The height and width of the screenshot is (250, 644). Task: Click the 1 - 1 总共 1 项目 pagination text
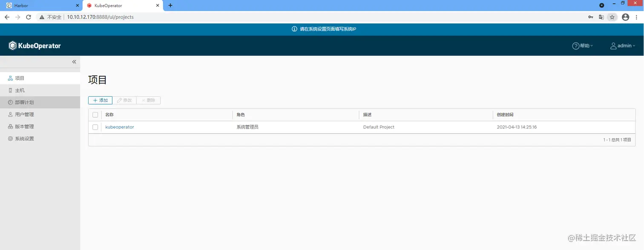(617, 140)
